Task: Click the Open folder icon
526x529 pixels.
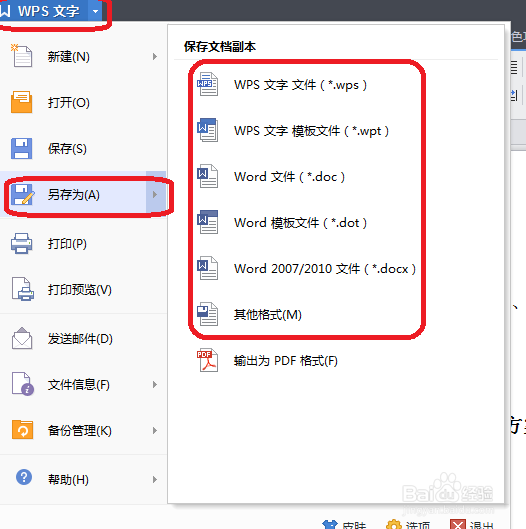Action: tap(22, 102)
